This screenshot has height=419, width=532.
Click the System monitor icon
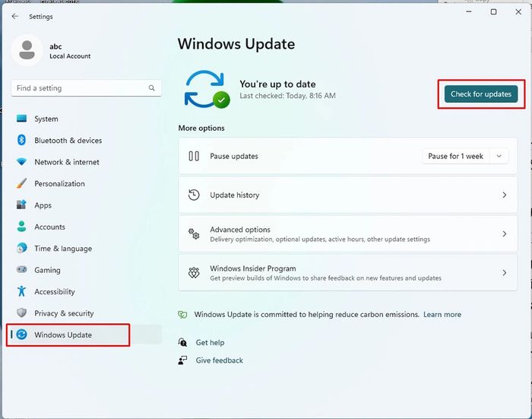tap(22, 119)
